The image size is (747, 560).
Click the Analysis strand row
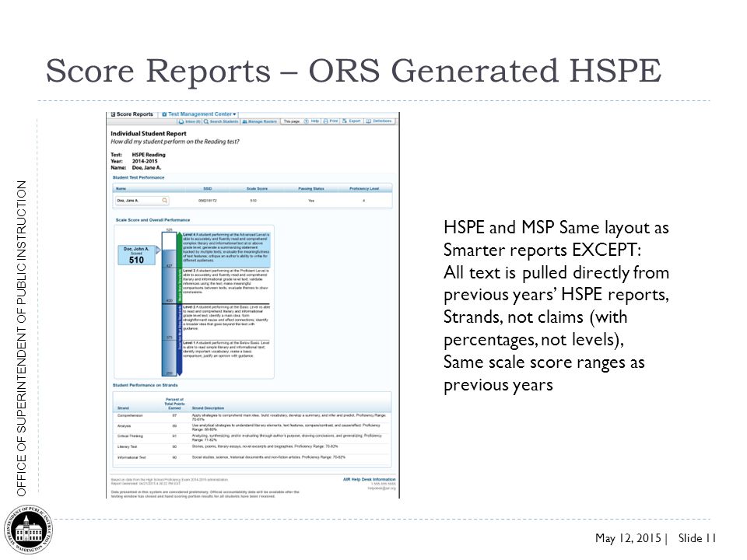252,427
